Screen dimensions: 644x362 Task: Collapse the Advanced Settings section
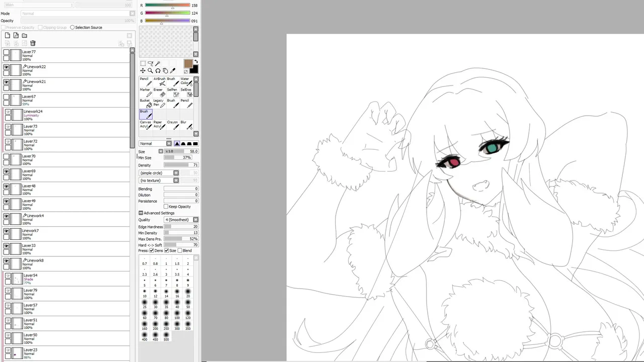tap(141, 213)
